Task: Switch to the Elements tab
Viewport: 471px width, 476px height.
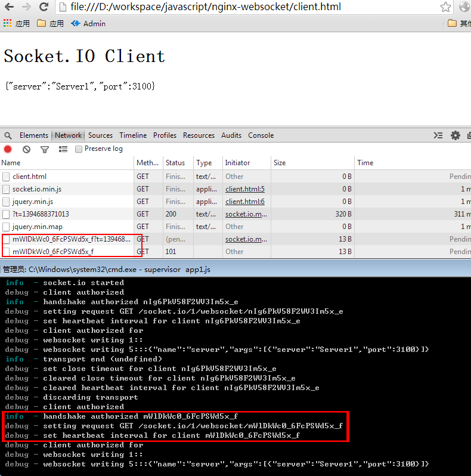Action: pos(34,135)
